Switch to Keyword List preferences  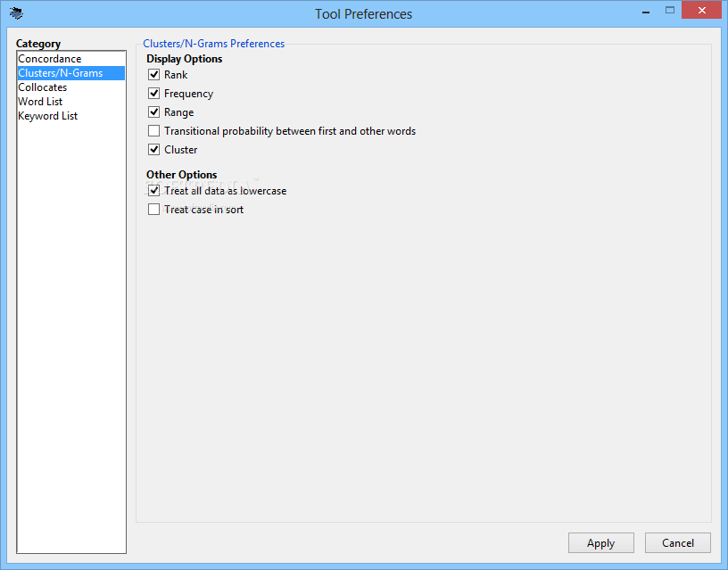[x=48, y=116]
